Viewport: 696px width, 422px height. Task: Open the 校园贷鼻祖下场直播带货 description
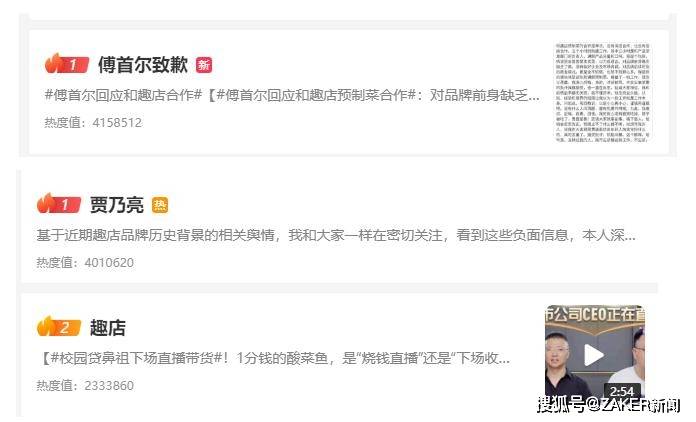point(274,358)
